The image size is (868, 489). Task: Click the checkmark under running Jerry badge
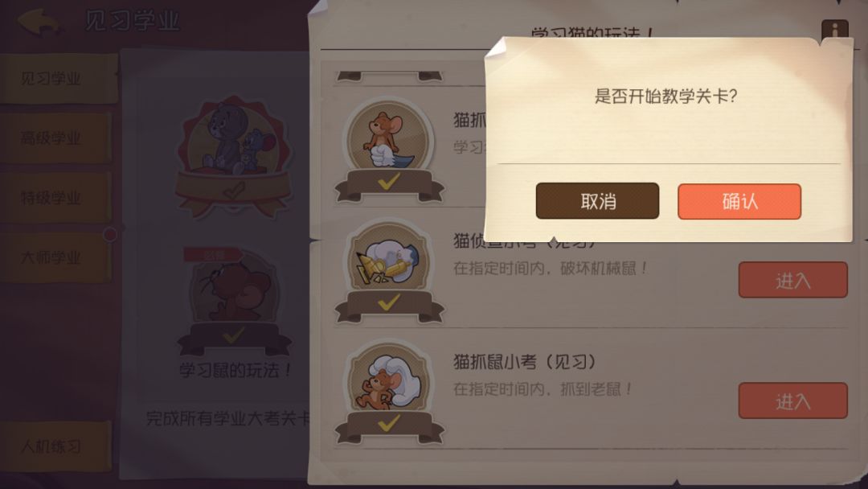[x=389, y=423]
